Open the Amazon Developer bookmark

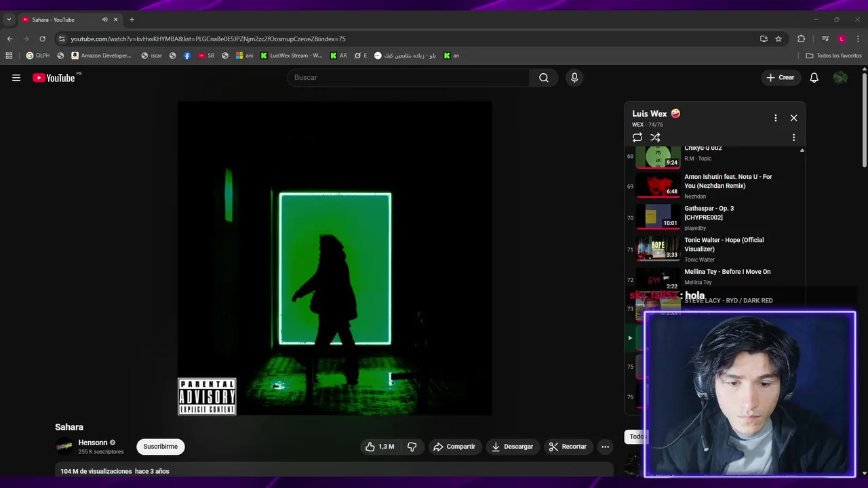pyautogui.click(x=101, y=56)
